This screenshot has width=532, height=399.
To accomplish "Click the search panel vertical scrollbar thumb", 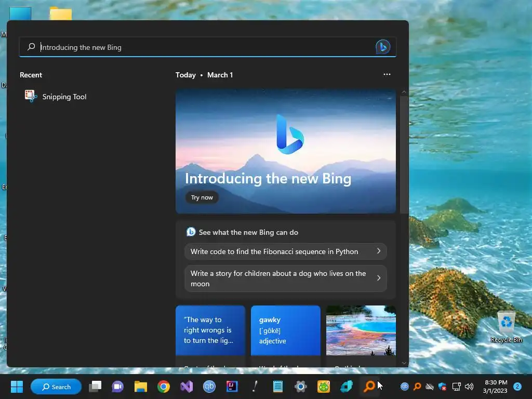I will pyautogui.click(x=404, y=155).
